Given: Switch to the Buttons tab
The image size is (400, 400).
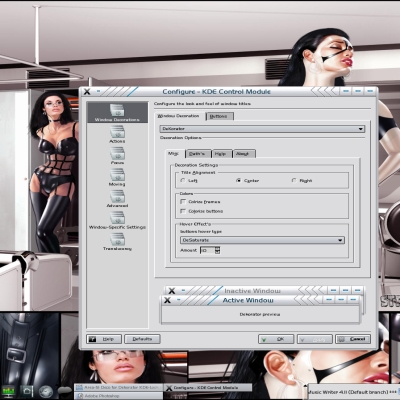Looking at the screenshot, I should point(219,116).
